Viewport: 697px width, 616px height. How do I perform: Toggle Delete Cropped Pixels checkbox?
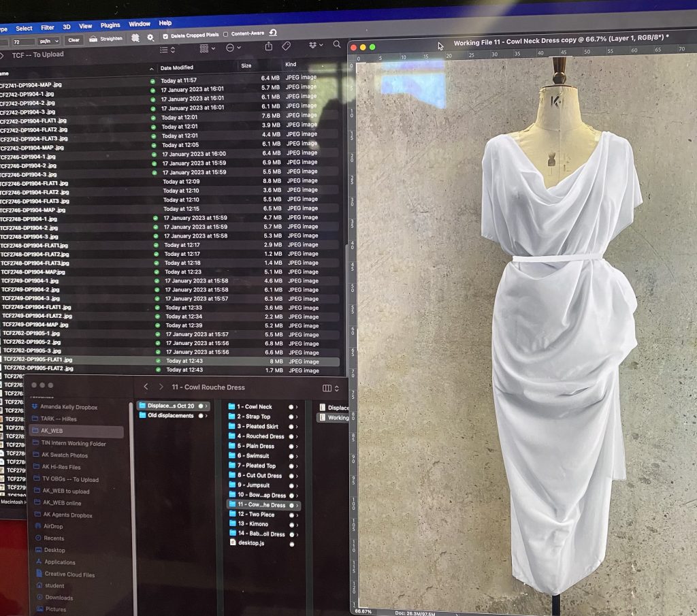pos(165,35)
